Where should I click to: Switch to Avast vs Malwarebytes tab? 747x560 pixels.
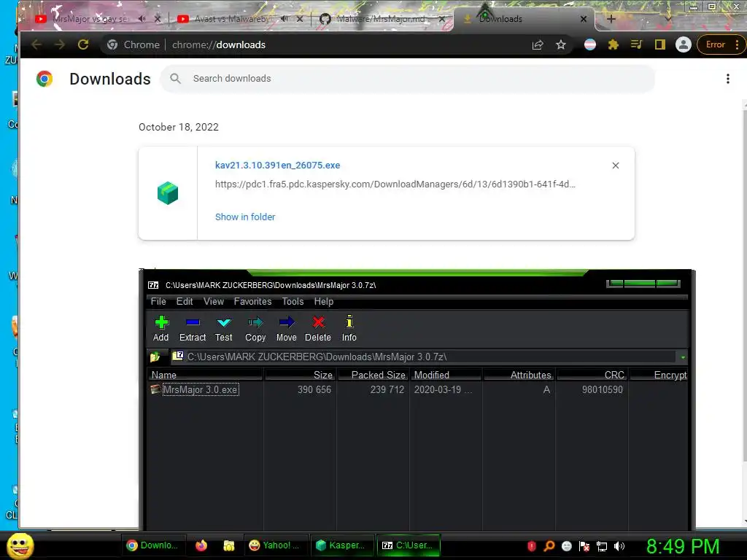pyautogui.click(x=232, y=19)
